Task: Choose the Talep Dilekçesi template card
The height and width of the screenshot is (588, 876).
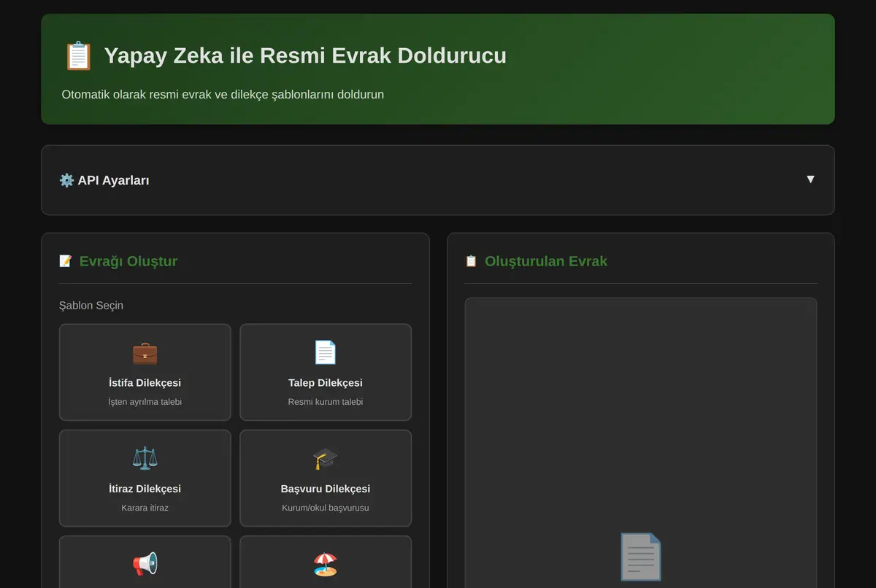Action: [x=326, y=372]
